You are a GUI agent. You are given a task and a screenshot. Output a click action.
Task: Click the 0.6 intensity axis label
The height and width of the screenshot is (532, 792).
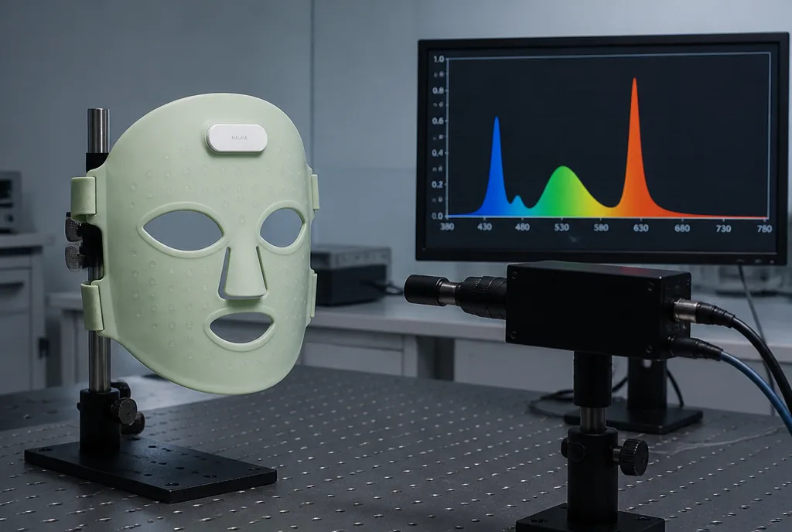438,121
